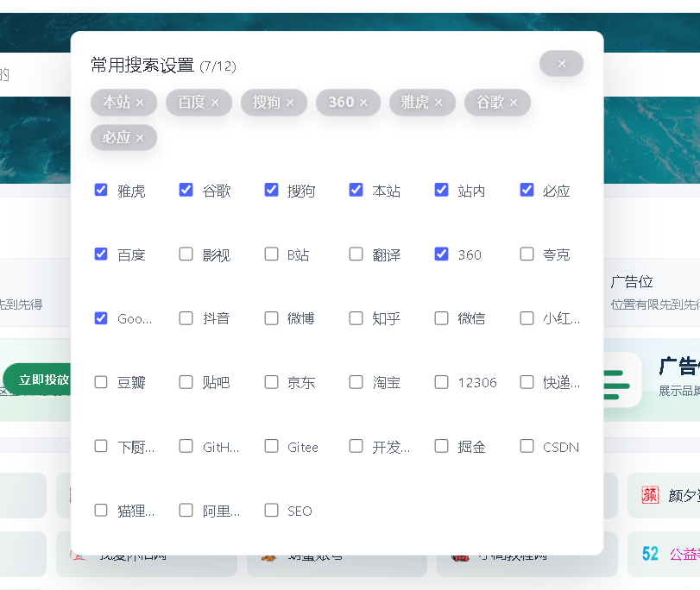Uncheck the 360 checkbox
Screen dimensions: 700x590
(442, 254)
